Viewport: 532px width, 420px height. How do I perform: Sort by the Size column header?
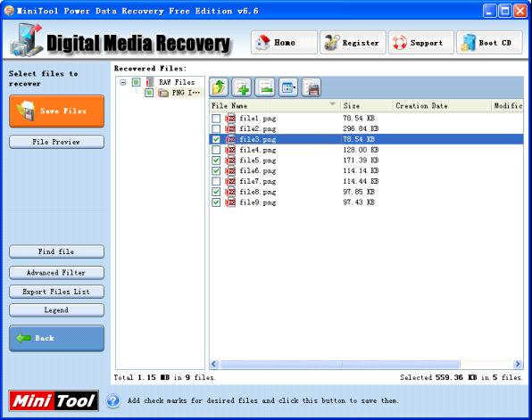(x=367, y=106)
